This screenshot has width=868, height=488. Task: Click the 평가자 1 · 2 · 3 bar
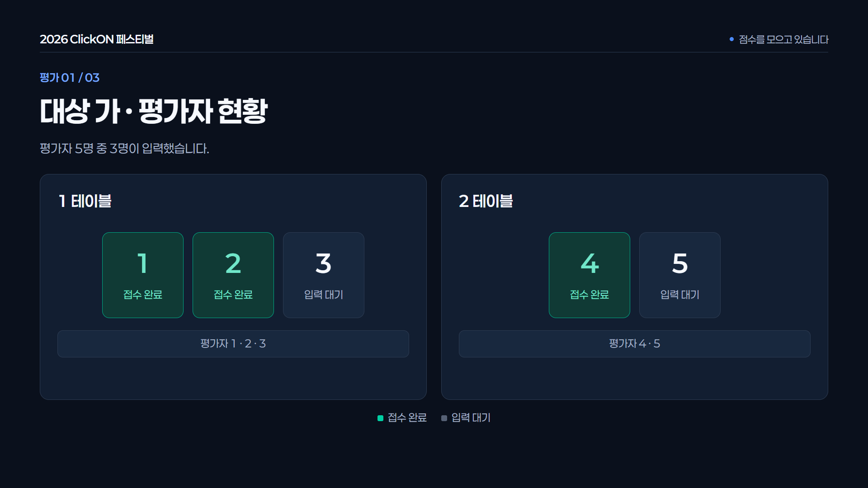(x=233, y=344)
